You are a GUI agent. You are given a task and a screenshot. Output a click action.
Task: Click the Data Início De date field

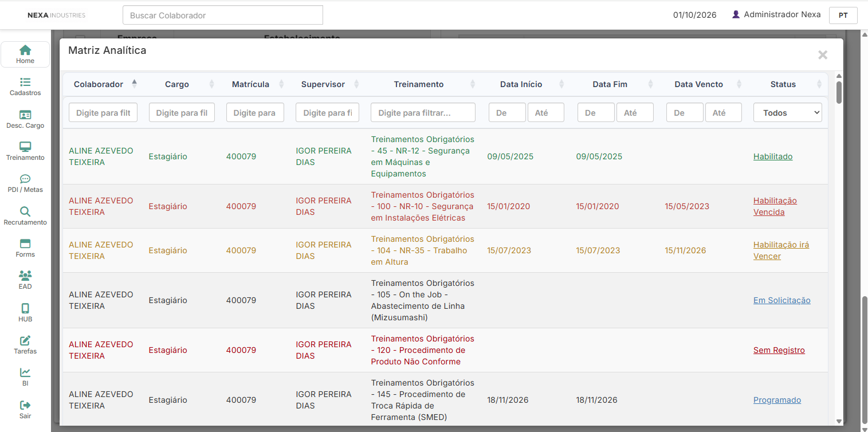[507, 113]
